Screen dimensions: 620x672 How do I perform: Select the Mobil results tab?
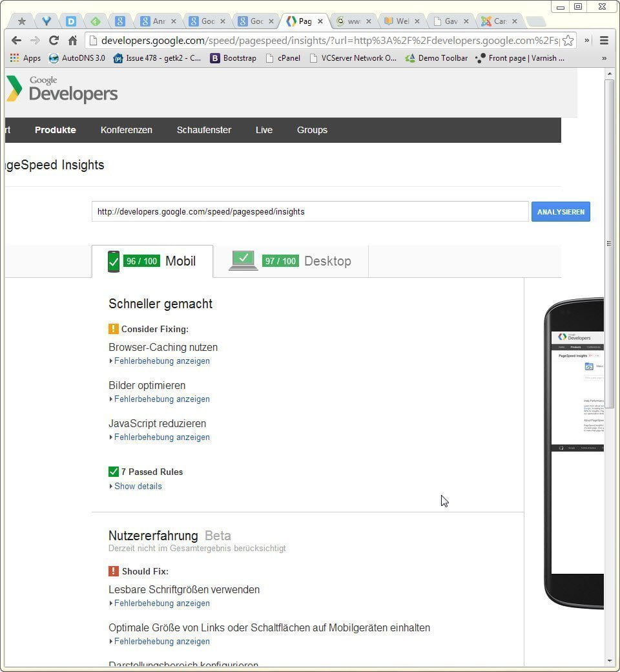click(x=152, y=261)
